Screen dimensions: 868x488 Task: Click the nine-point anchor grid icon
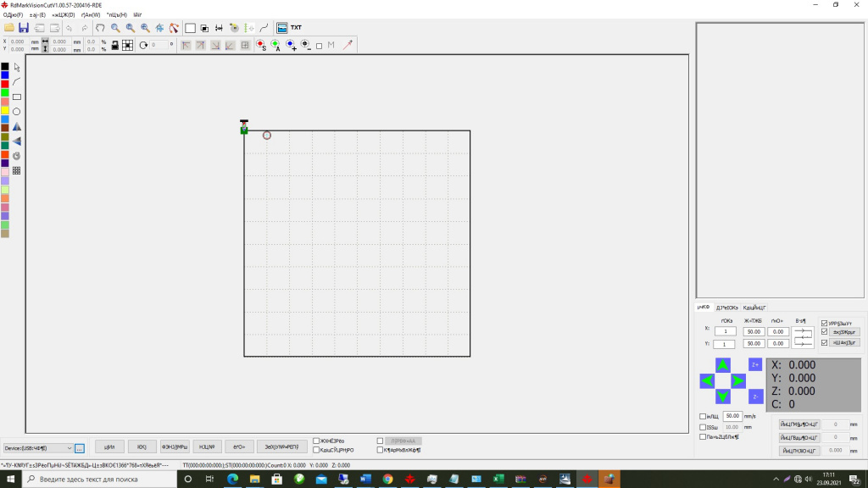coord(127,46)
